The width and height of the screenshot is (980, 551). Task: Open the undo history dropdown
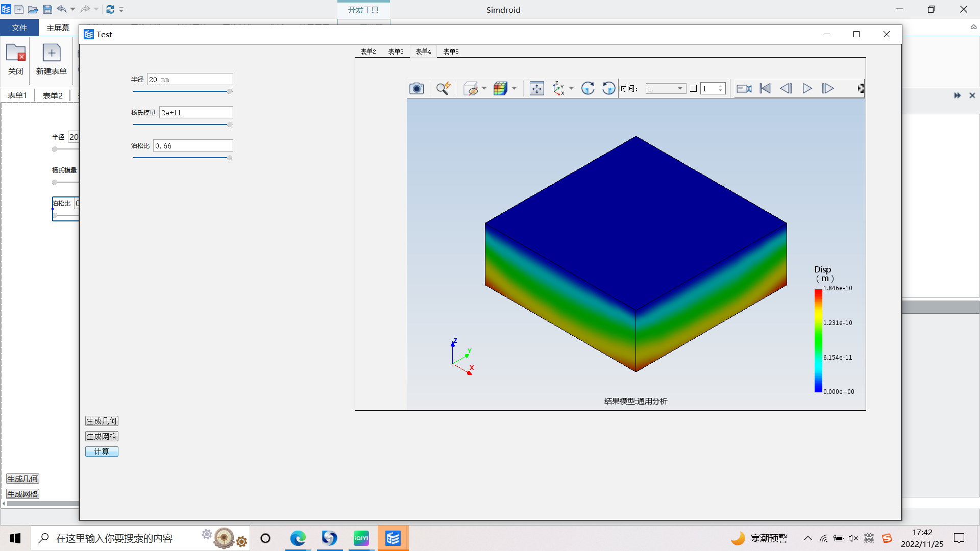click(x=72, y=9)
